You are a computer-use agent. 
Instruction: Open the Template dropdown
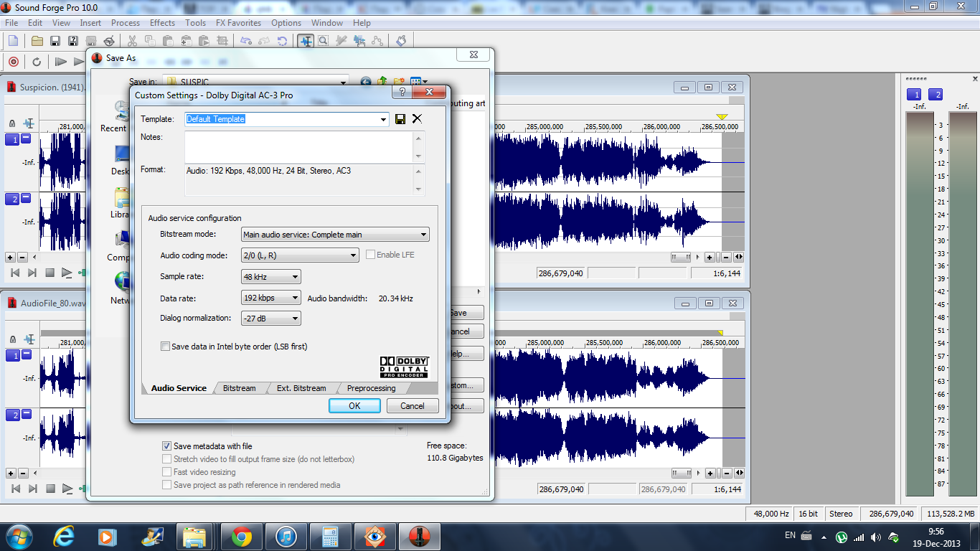384,119
